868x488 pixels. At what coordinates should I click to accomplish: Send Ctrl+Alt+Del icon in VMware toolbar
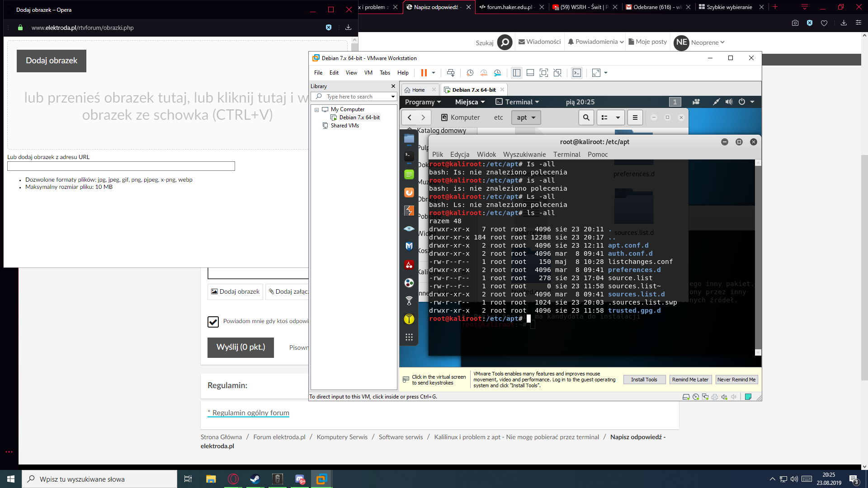tap(451, 73)
